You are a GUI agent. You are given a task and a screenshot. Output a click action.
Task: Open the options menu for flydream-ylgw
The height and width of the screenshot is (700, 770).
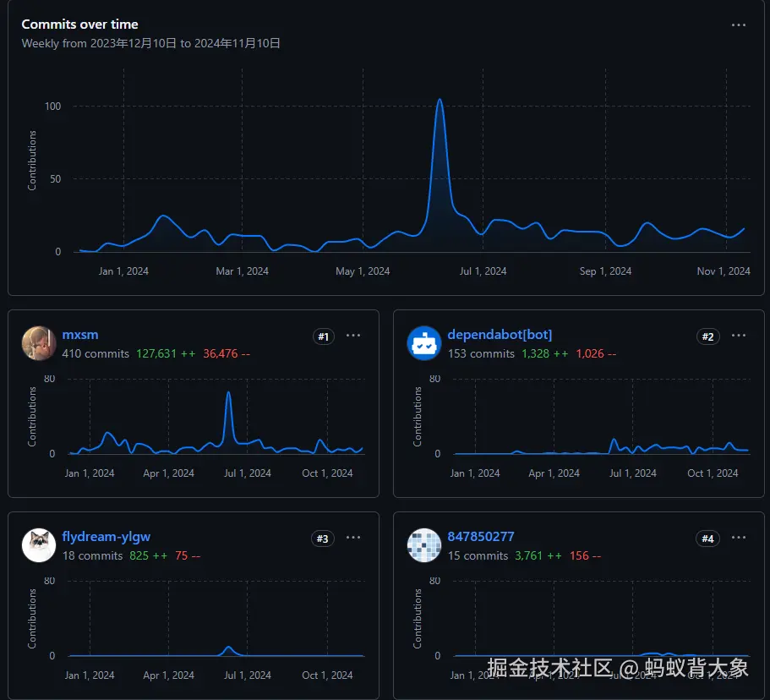[x=353, y=538]
